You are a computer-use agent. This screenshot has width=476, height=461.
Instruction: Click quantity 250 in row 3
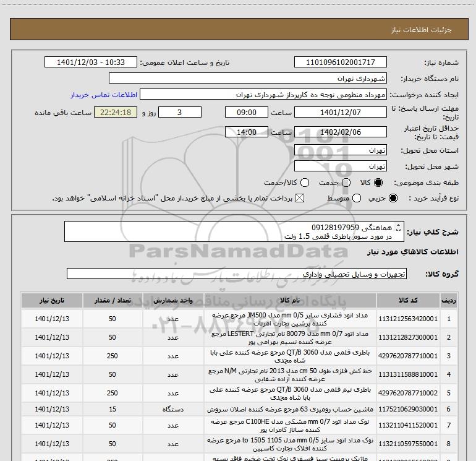click(x=113, y=356)
